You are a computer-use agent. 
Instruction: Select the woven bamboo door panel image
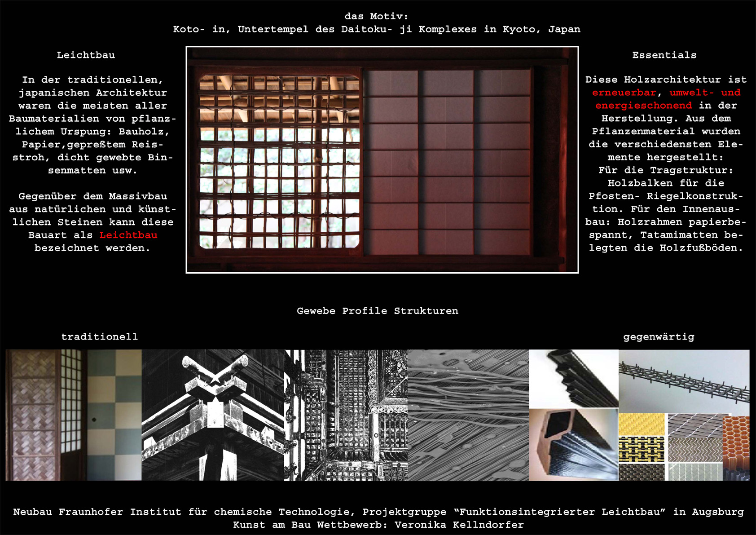point(32,415)
